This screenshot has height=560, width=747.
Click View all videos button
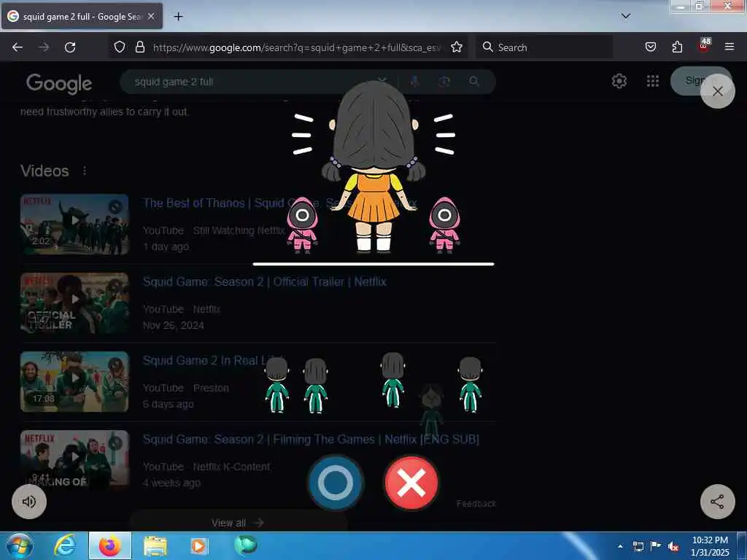[x=238, y=522]
